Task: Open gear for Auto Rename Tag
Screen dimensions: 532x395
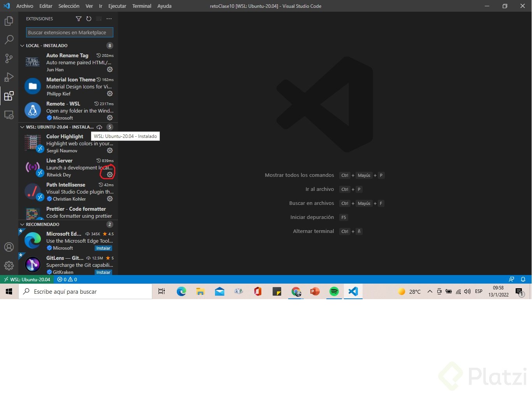Action: pyautogui.click(x=110, y=69)
